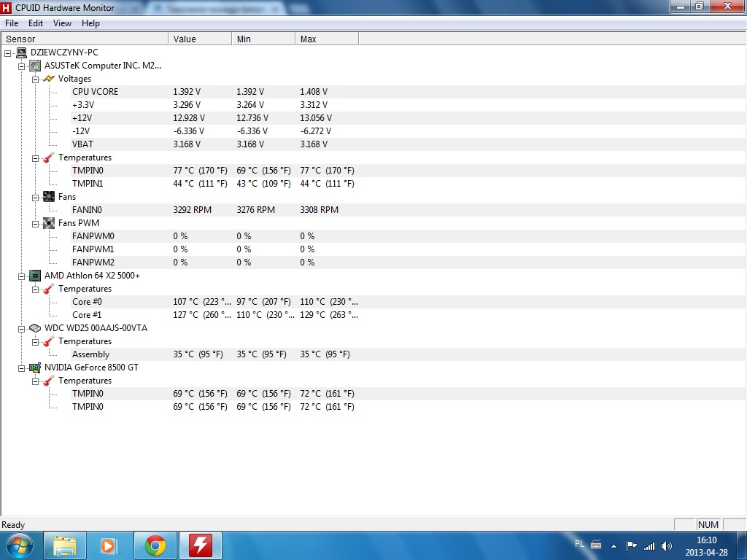
Task: Click the network signal tray icon
Action: coord(649,546)
